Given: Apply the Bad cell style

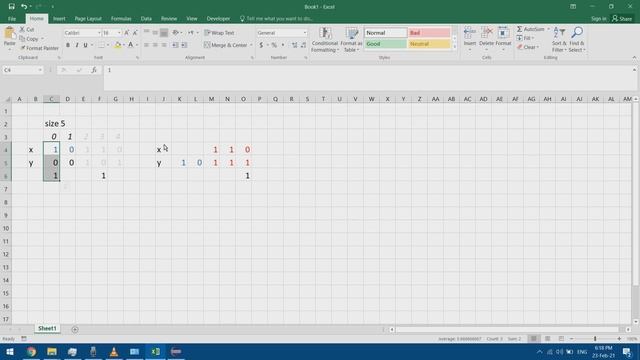Looking at the screenshot, I should (429, 33).
